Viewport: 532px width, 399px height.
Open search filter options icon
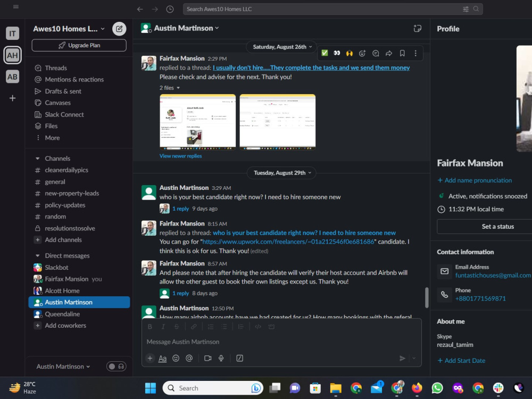click(466, 9)
